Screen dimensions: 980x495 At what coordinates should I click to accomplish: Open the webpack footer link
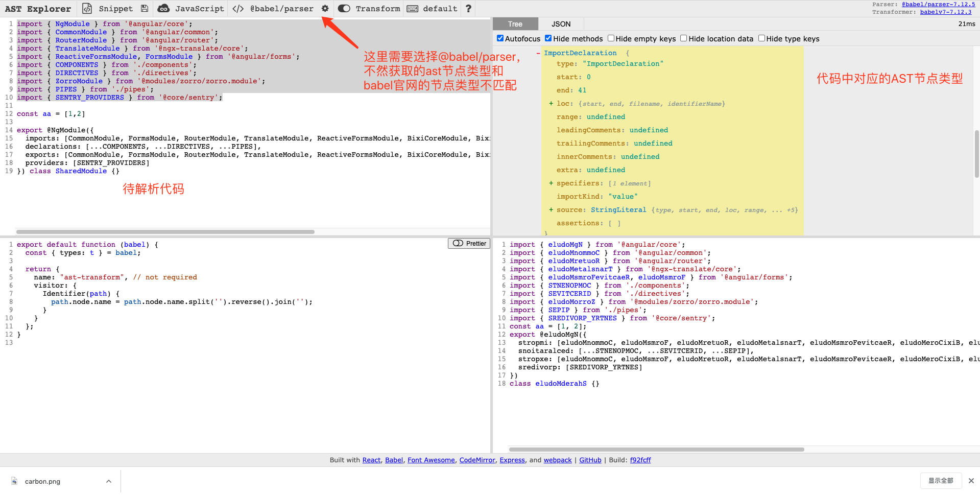point(558,460)
